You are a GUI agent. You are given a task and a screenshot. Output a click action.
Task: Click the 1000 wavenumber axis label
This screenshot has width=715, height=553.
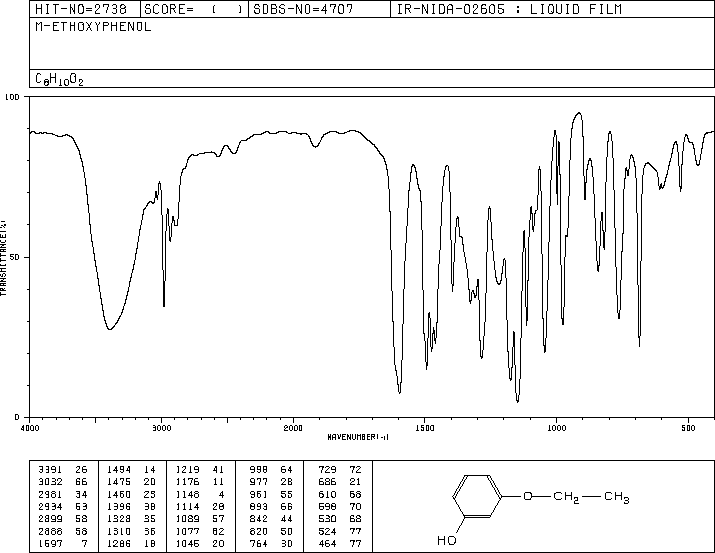pos(556,428)
